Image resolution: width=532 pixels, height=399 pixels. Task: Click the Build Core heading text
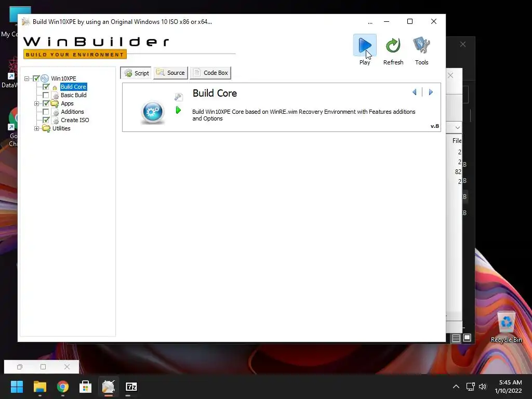point(215,94)
